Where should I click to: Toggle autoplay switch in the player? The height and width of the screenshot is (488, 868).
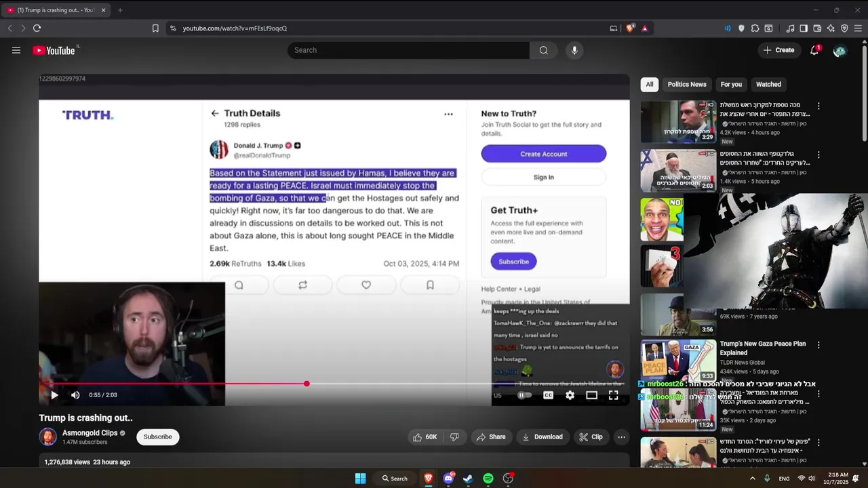click(x=525, y=395)
